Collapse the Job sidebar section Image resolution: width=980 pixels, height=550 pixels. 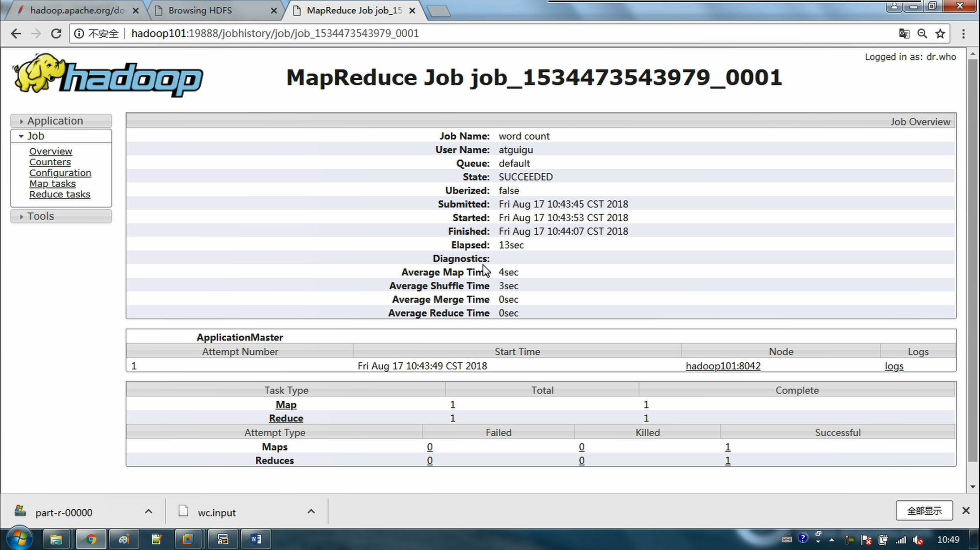click(x=36, y=136)
